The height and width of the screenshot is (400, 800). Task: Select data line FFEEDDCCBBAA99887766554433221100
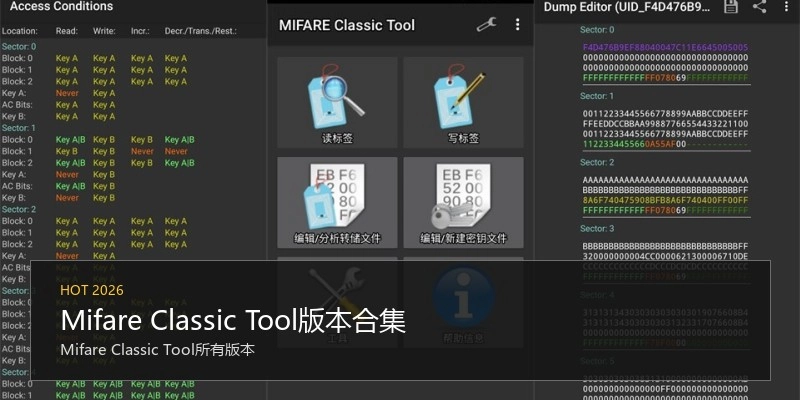point(665,123)
